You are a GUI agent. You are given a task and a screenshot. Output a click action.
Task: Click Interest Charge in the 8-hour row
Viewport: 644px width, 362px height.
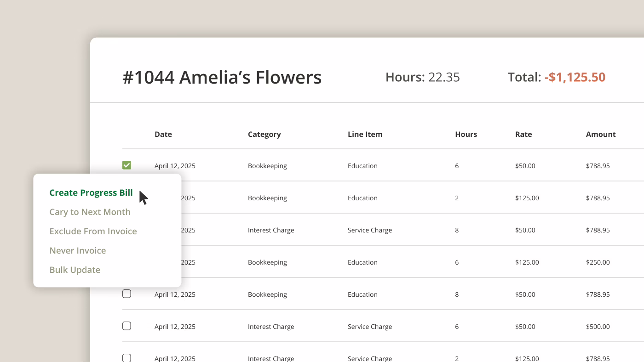[271, 230]
